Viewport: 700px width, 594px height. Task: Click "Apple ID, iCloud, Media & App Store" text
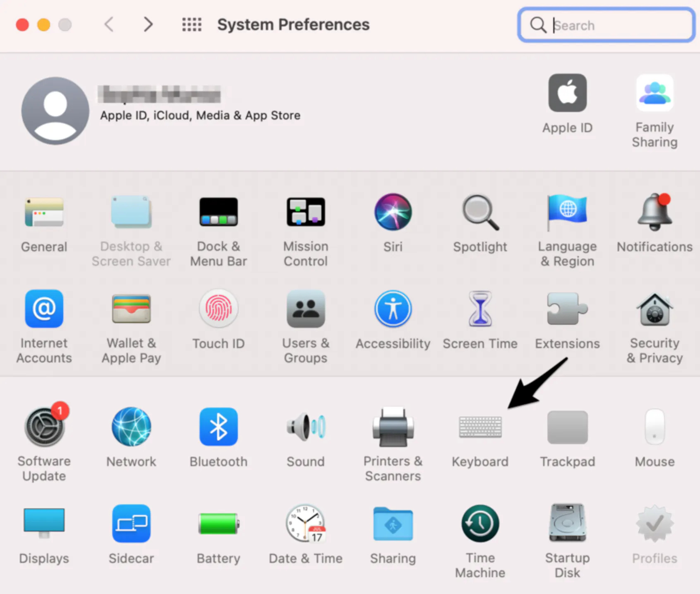point(200,115)
